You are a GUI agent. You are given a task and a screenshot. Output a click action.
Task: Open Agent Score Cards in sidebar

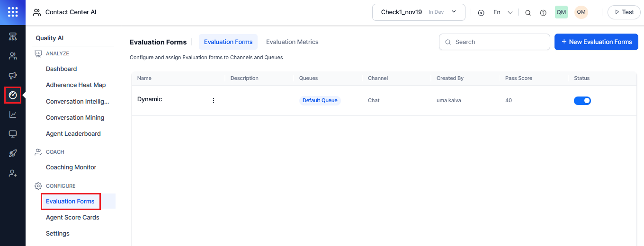pyautogui.click(x=72, y=218)
